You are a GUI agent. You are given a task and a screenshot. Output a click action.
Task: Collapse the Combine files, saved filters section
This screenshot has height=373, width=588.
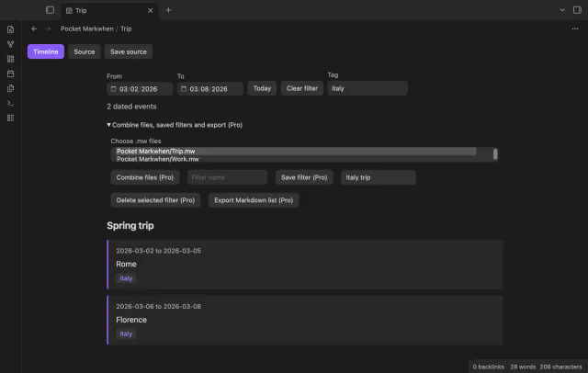click(x=175, y=125)
